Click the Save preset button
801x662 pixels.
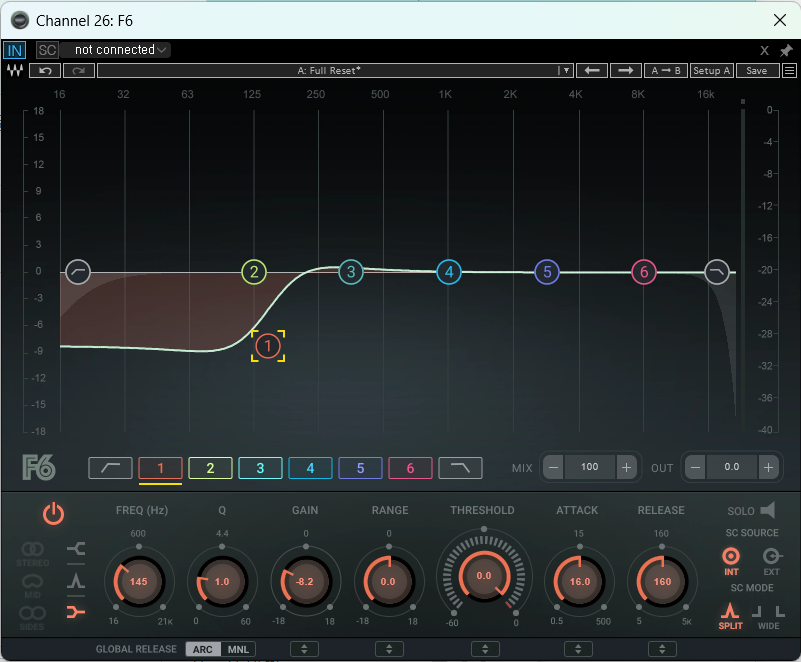pyautogui.click(x=757, y=71)
